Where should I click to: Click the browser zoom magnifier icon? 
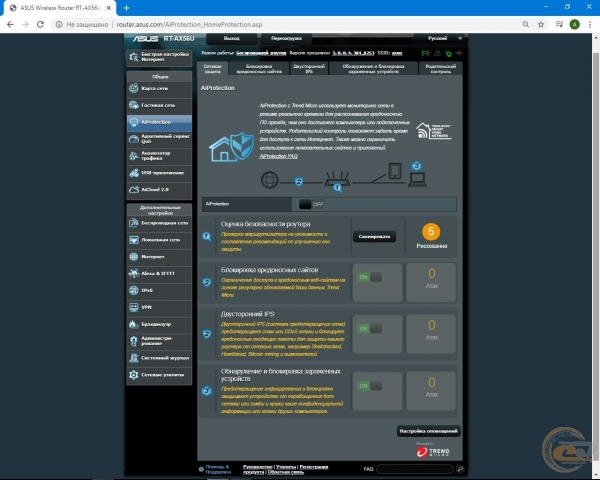[x=526, y=24]
